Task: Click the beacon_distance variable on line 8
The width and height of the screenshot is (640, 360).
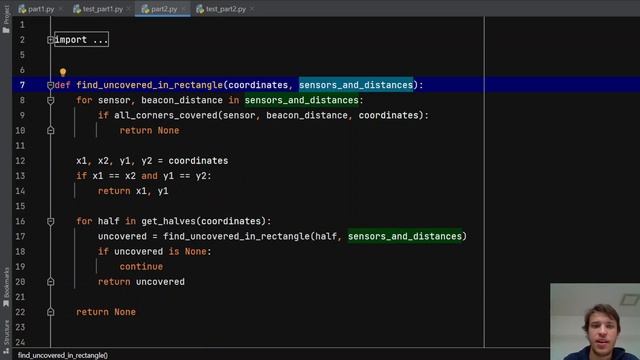Action: click(182, 100)
